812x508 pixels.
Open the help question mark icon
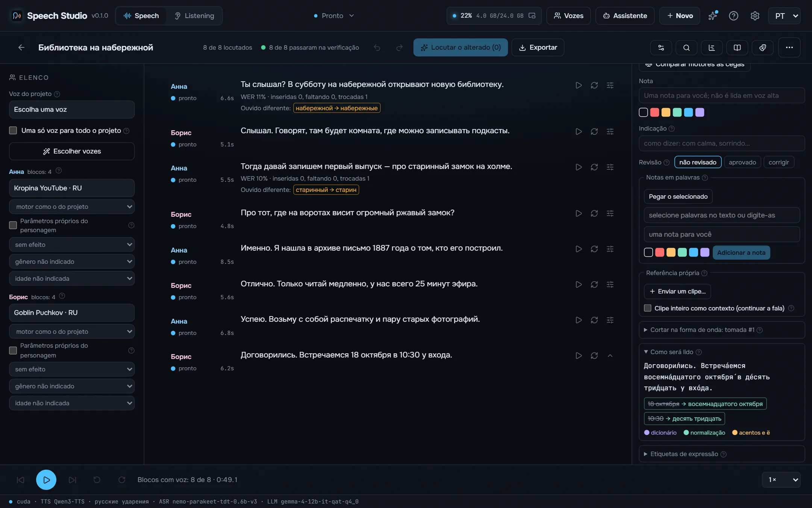point(733,16)
